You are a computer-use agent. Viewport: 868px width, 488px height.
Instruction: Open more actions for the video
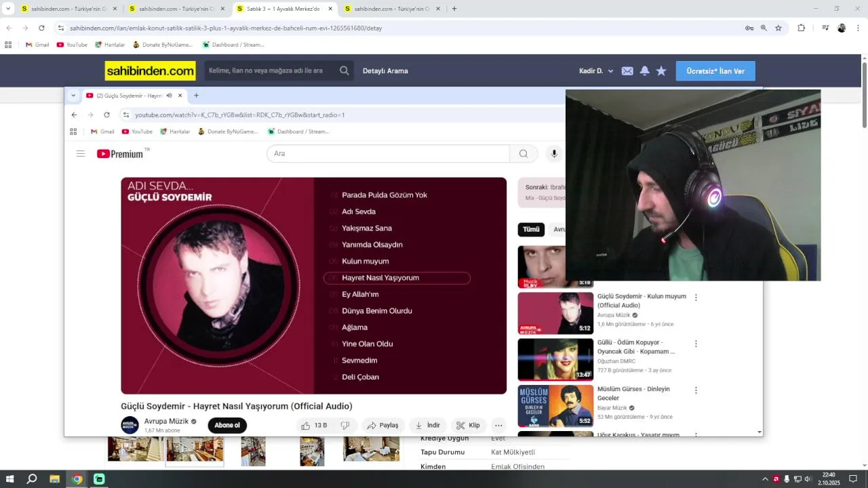pyautogui.click(x=498, y=425)
